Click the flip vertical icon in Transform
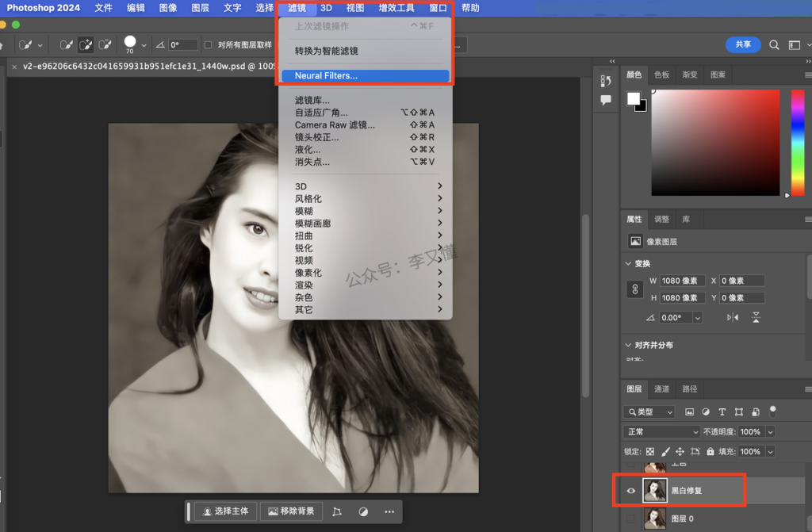812x532 pixels. [756, 318]
